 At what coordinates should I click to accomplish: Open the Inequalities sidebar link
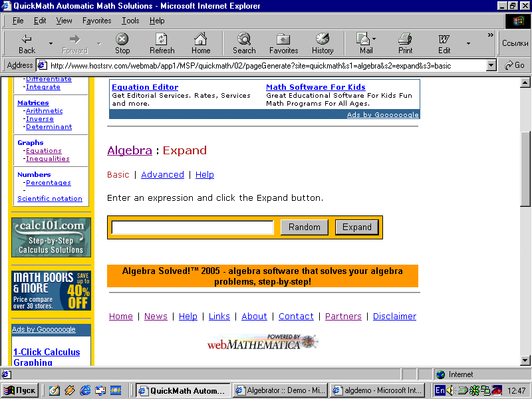48,158
